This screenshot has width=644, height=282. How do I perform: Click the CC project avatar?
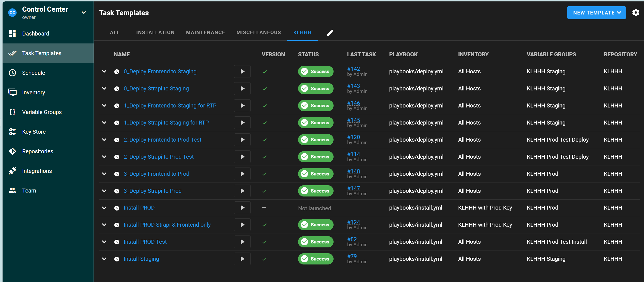[12, 13]
